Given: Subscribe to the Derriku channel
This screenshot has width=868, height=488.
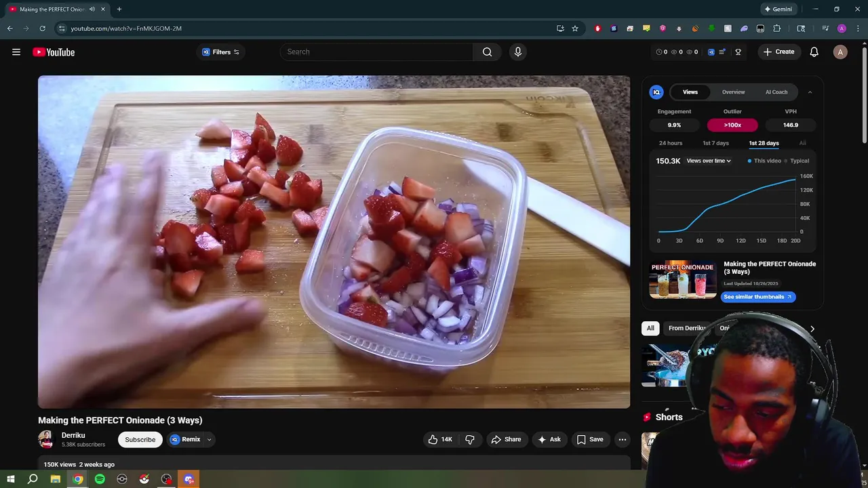Looking at the screenshot, I should (x=140, y=440).
